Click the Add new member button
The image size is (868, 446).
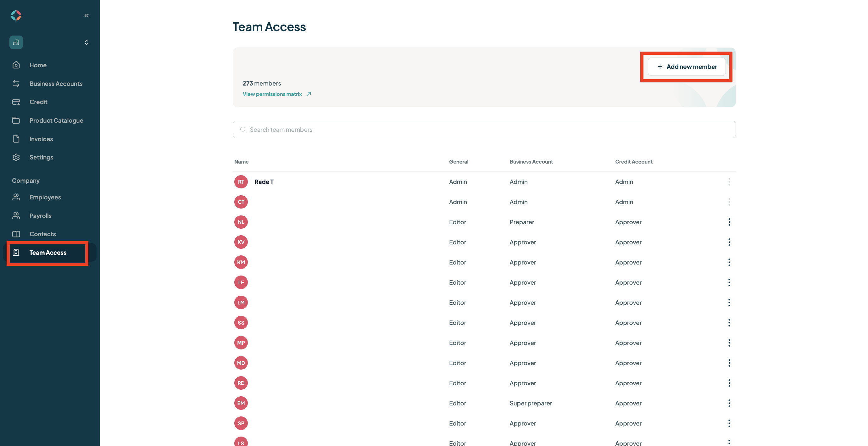coord(686,66)
